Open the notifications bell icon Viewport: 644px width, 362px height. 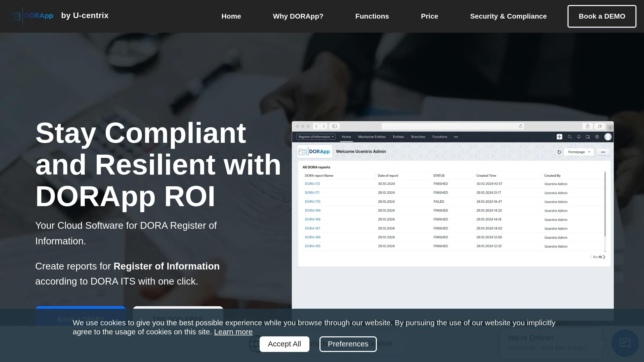579,137
